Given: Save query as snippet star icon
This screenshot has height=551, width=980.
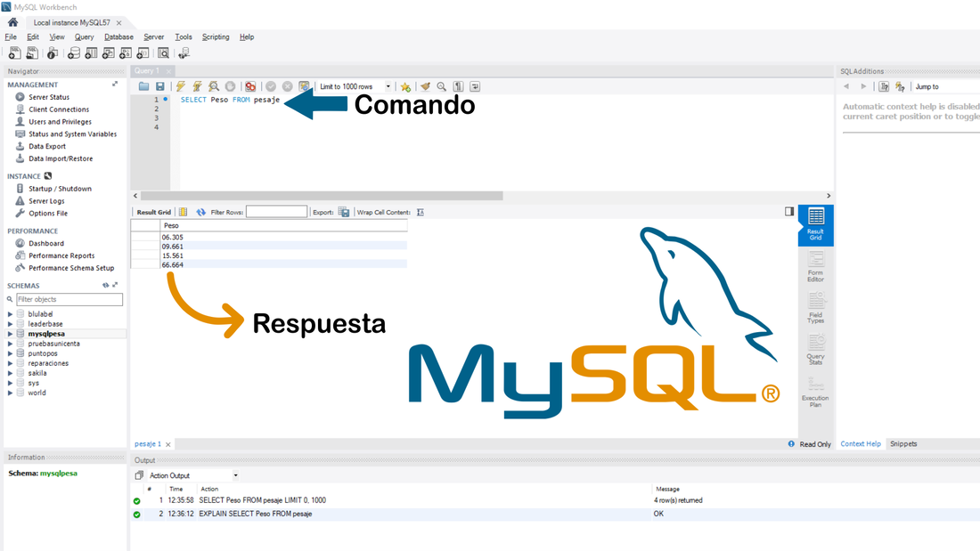Looking at the screenshot, I should click(405, 86).
